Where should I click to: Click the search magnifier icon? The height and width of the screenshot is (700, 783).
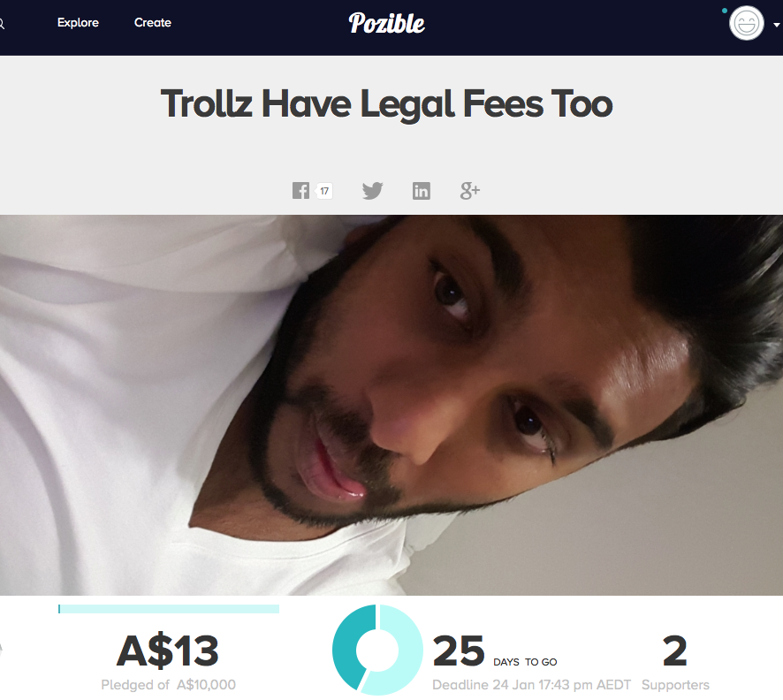tap(2, 24)
